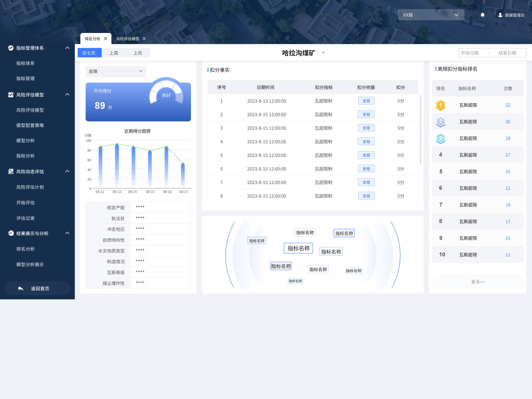Select the 上周 time range
Viewport: 532px width, 399px height.
114,53
